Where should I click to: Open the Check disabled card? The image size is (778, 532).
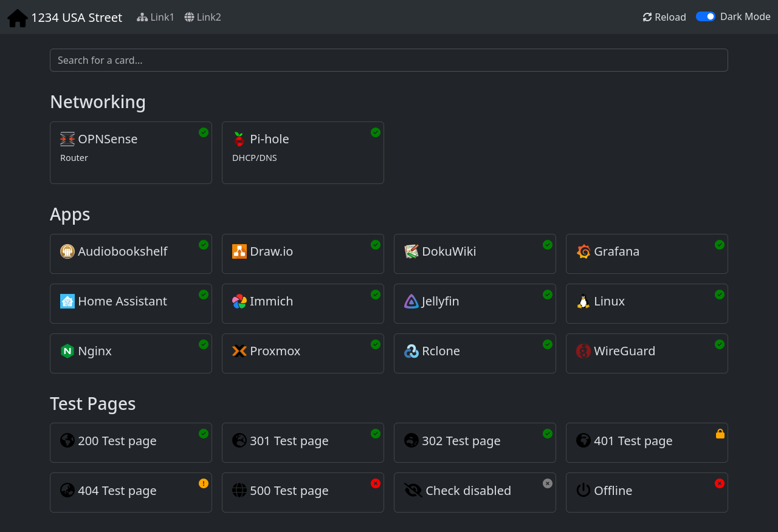point(475,493)
